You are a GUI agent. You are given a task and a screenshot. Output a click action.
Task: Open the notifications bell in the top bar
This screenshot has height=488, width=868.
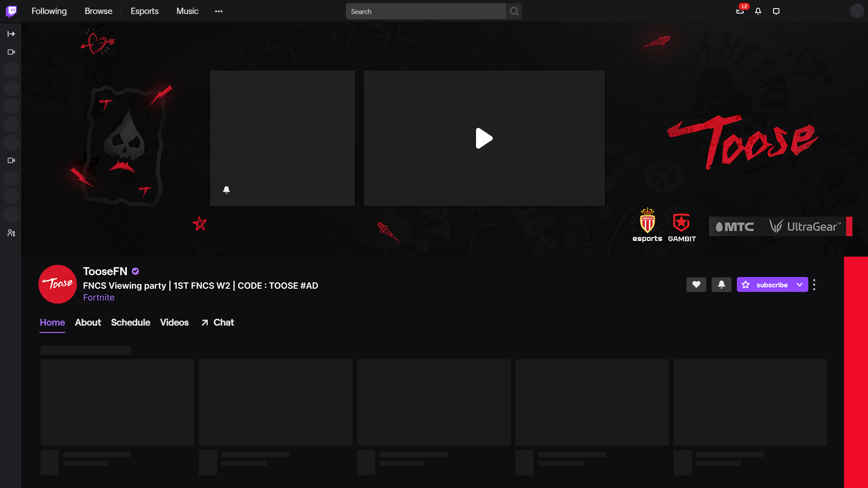tap(758, 11)
